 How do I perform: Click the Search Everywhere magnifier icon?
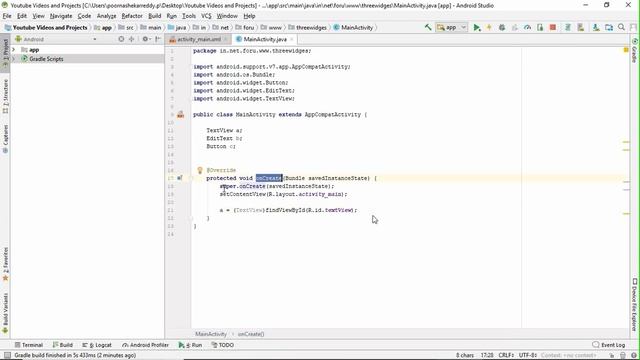pyautogui.click(x=621, y=27)
